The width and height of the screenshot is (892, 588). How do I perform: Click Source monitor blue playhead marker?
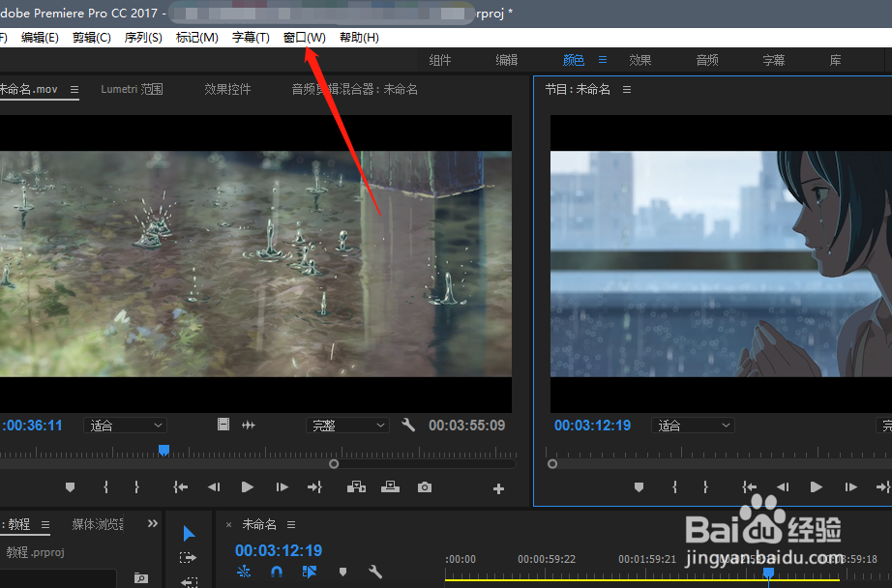(164, 451)
